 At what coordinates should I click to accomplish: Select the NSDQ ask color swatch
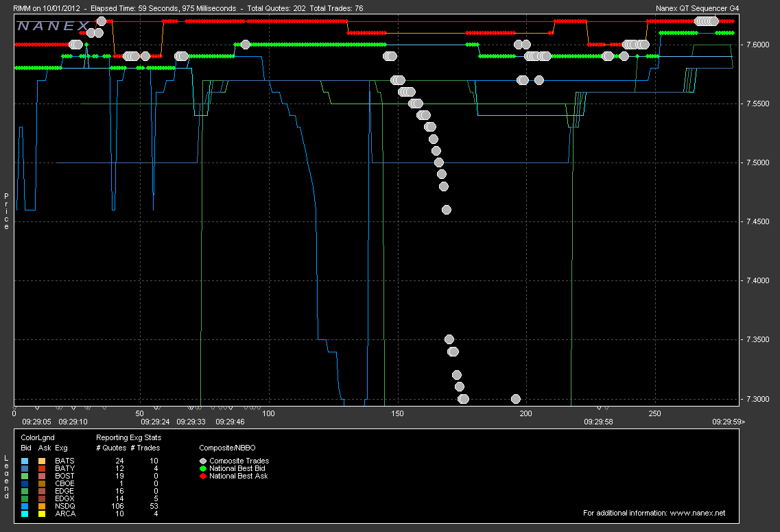tap(42, 506)
